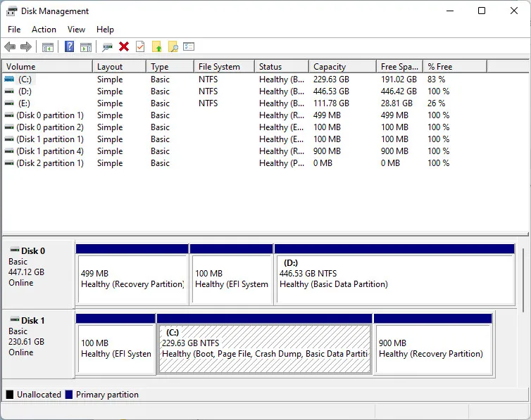Select the 900 MB Recovery Partition on Disk 1
The width and height of the screenshot is (531, 420).
[x=432, y=348]
